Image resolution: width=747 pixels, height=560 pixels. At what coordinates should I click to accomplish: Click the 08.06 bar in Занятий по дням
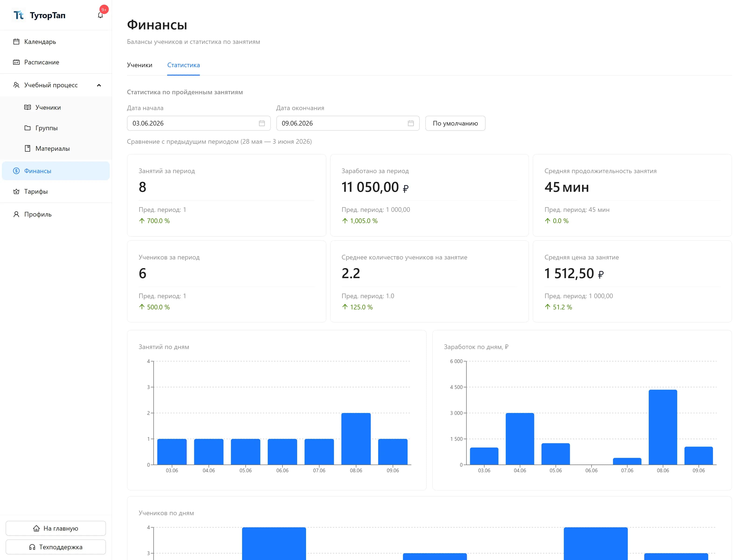click(x=356, y=439)
